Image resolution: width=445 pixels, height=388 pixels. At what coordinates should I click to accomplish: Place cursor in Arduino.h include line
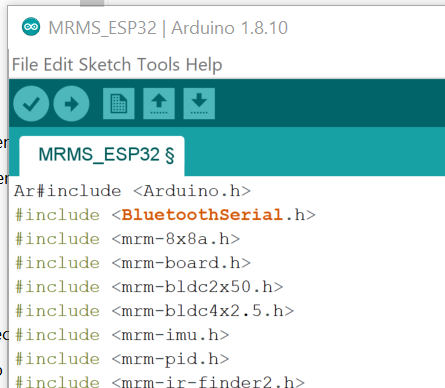click(x=132, y=191)
